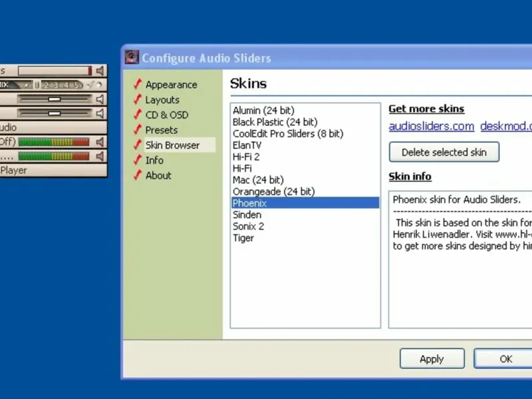Open the Appearance settings page
The width and height of the screenshot is (532, 399).
tap(172, 84)
